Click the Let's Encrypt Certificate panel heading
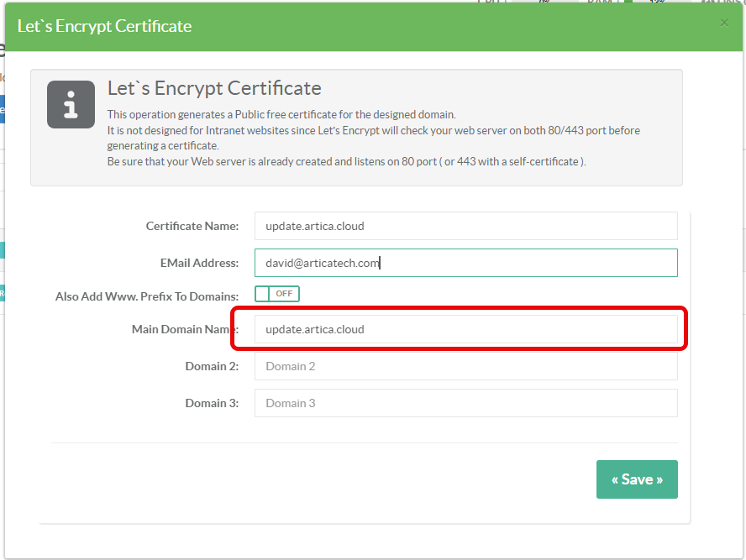Viewport: 746px width, 560px height. [x=214, y=88]
